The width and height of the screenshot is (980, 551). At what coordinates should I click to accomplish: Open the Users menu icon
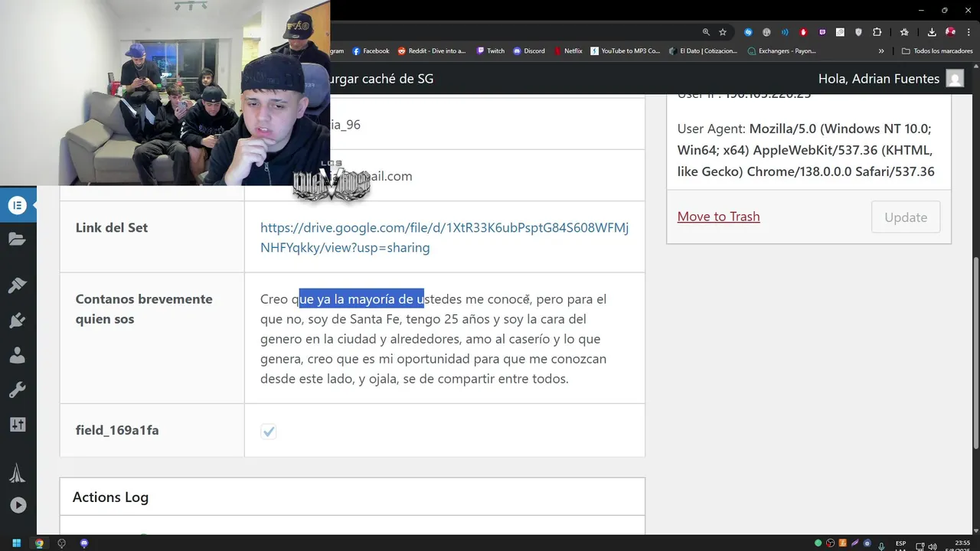point(17,355)
